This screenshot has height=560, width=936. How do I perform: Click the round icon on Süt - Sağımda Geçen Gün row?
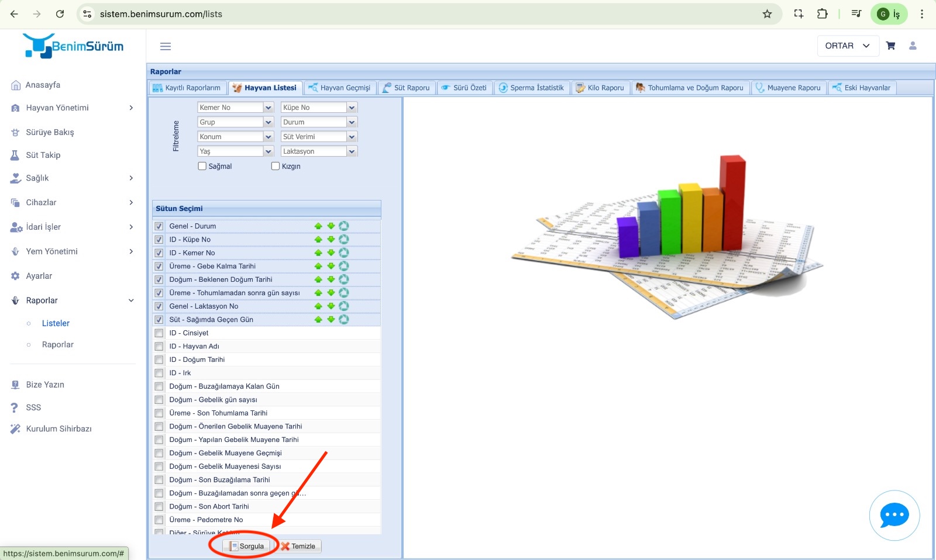(344, 320)
